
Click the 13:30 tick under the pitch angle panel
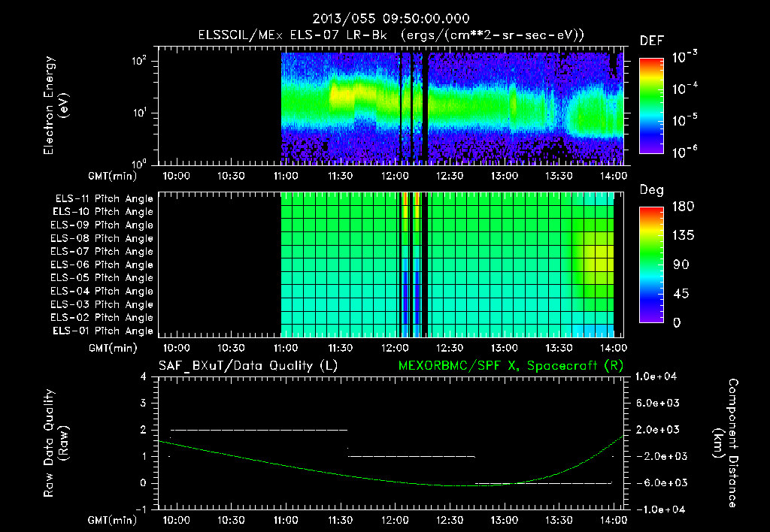pyautogui.click(x=559, y=348)
